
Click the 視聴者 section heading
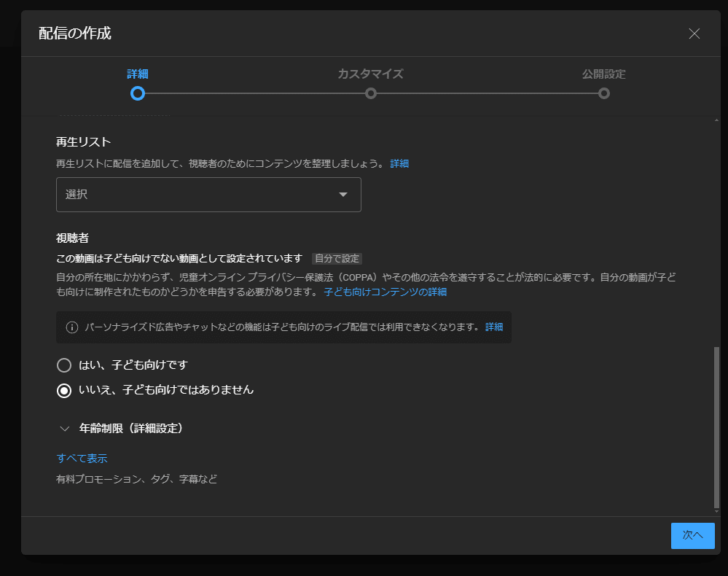click(x=72, y=238)
